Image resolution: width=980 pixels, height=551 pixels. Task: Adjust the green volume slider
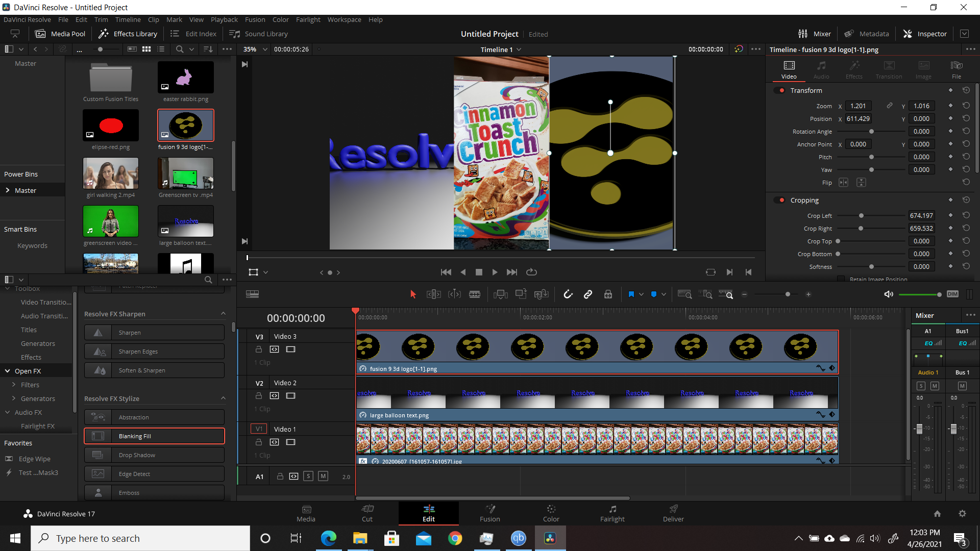919,294
